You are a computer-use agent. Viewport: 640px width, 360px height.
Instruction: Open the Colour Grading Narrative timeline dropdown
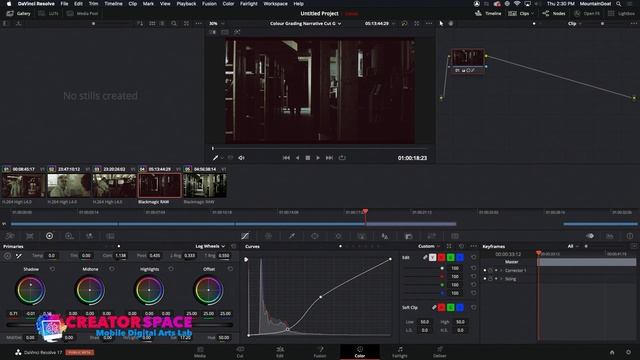pyautogui.click(x=305, y=23)
